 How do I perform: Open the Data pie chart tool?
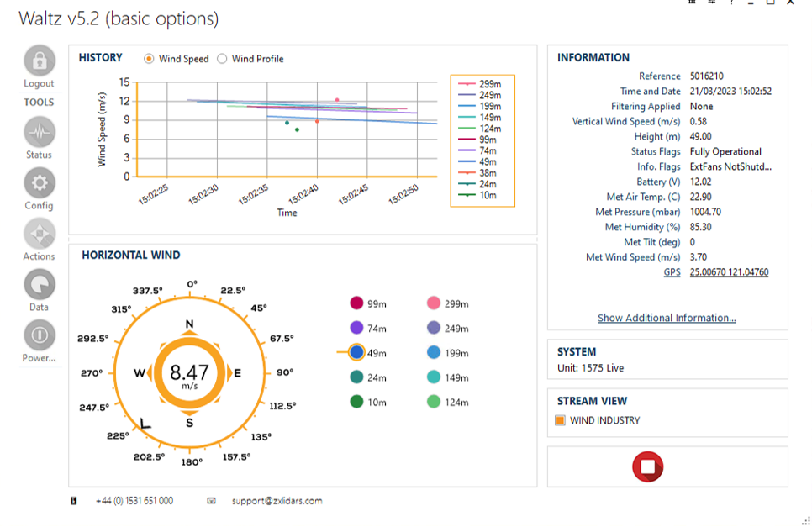tap(39, 284)
